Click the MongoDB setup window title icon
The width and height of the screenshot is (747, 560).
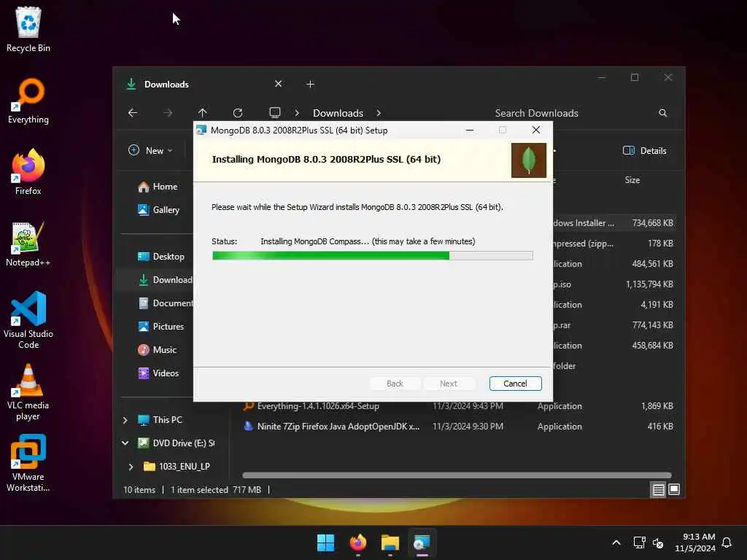point(201,130)
